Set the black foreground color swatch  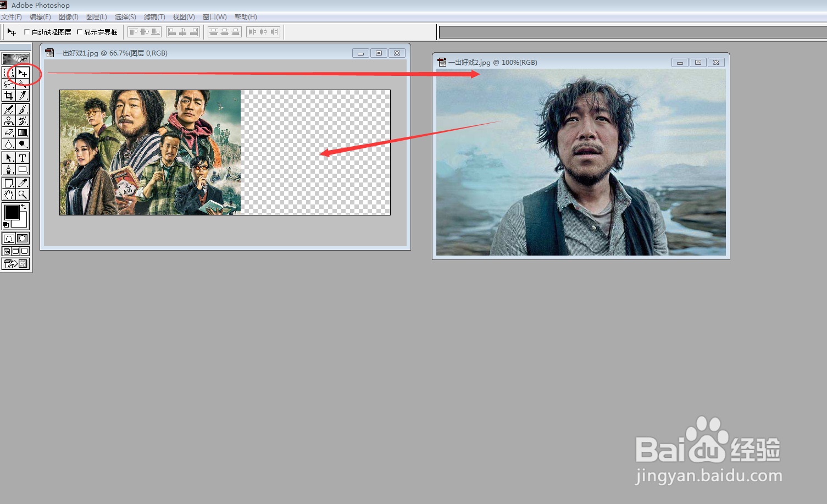point(11,212)
